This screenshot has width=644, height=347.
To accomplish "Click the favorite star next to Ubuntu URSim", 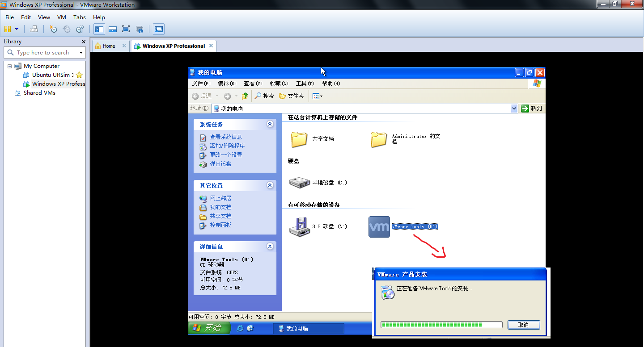I will (x=79, y=75).
